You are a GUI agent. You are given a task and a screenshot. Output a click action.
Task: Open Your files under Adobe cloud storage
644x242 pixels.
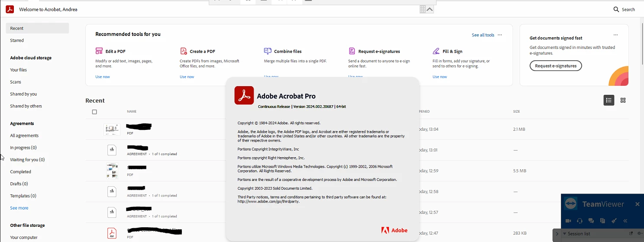[18, 70]
